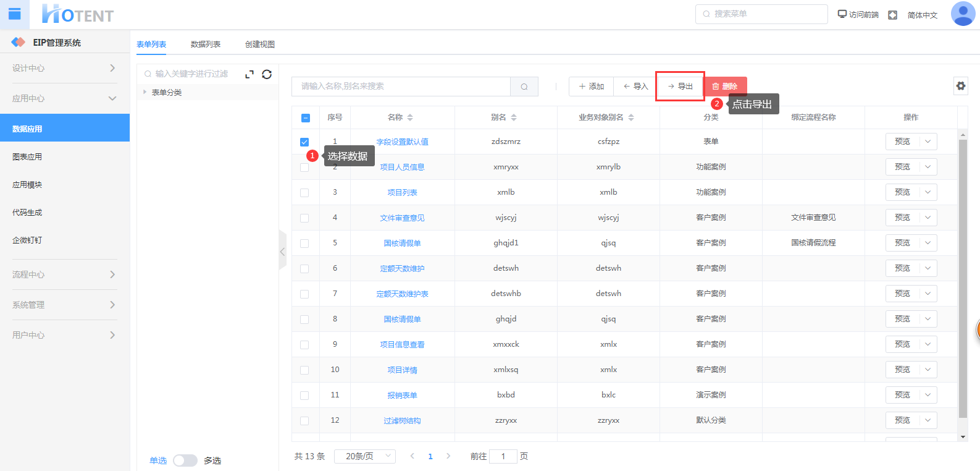Open the dropdown arrow next to row 1 预览

tap(928, 142)
